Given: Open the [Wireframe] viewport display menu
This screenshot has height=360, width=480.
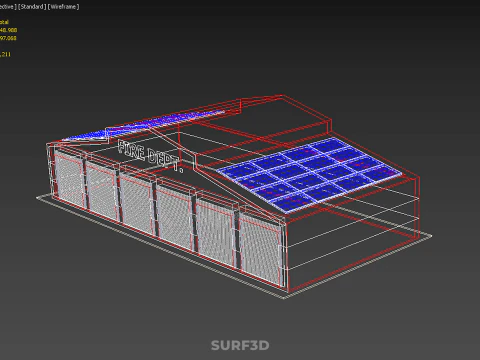Looking at the screenshot, I should [64, 7].
